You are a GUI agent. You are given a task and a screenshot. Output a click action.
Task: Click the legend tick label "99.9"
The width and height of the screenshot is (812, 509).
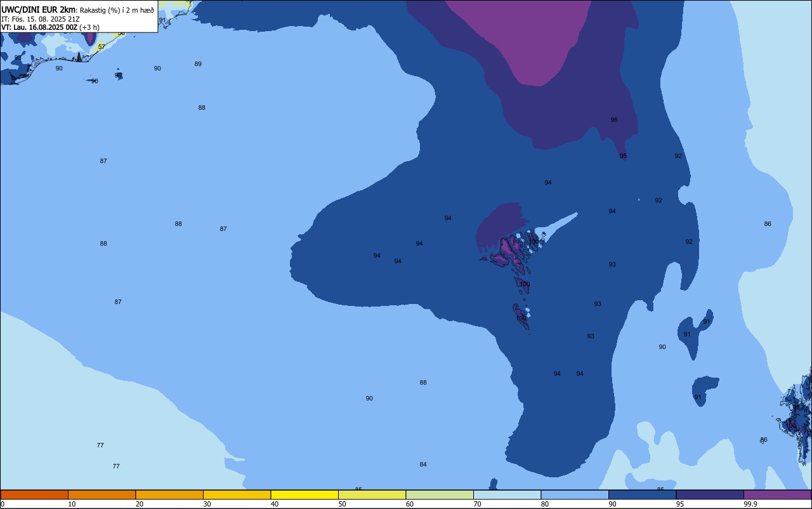750,504
